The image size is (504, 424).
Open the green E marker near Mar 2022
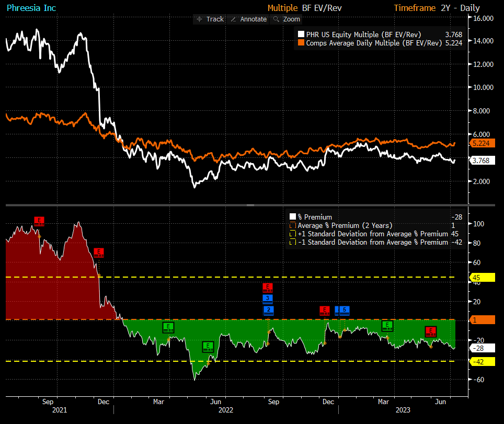pyautogui.click(x=168, y=327)
